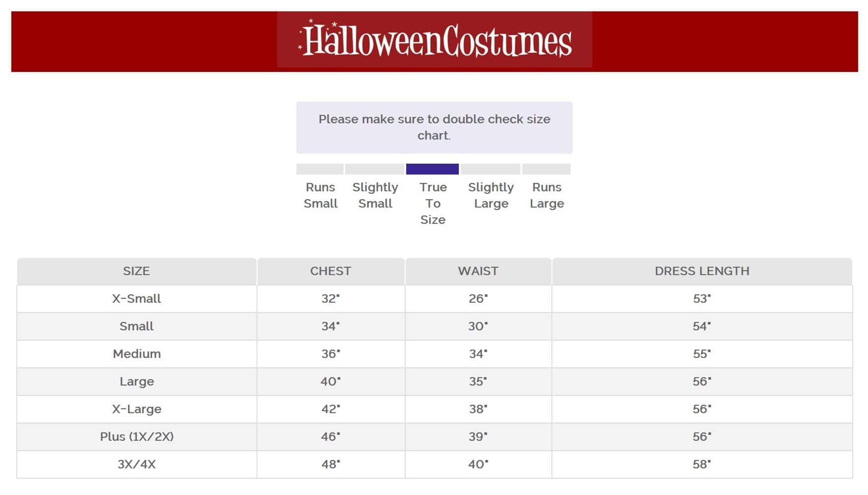Select the Medium size row label
This screenshot has width=868, height=495.
pos(136,354)
